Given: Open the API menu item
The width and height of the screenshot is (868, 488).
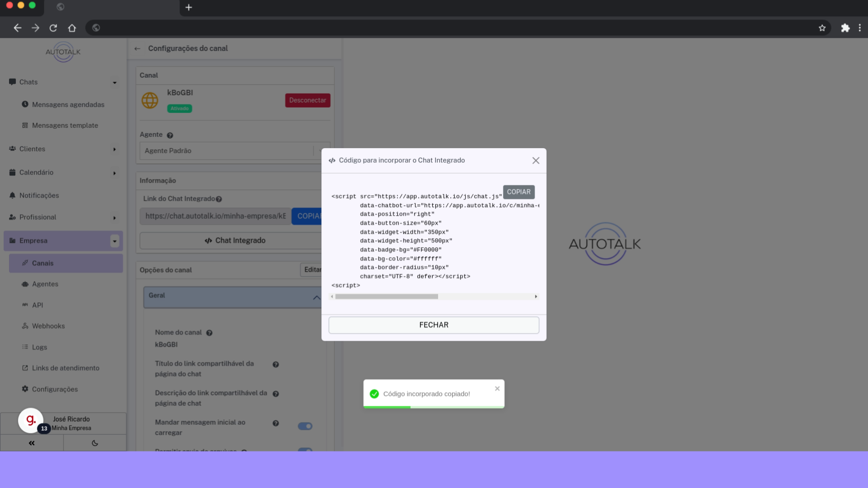Looking at the screenshot, I should pyautogui.click(x=38, y=305).
